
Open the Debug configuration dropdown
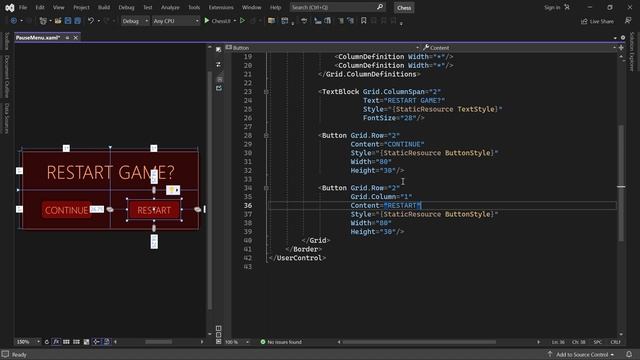[135, 21]
